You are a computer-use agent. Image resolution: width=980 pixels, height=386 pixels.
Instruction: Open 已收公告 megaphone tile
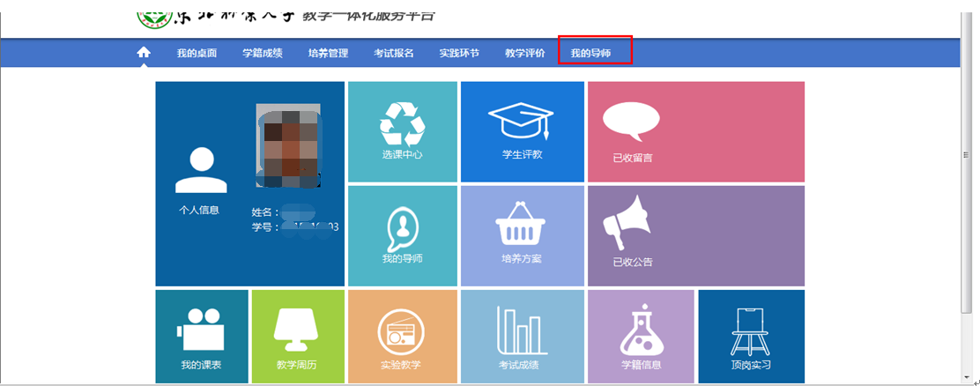(x=695, y=235)
